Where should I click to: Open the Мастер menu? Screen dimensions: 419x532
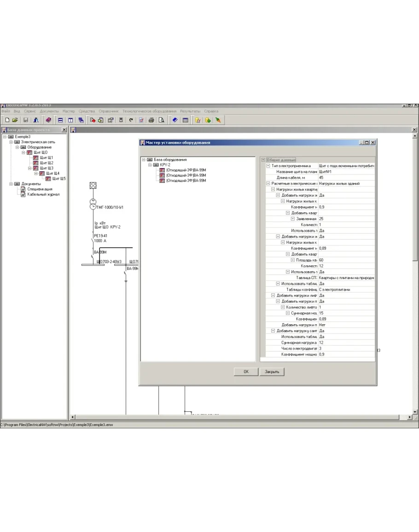pyautogui.click(x=69, y=111)
